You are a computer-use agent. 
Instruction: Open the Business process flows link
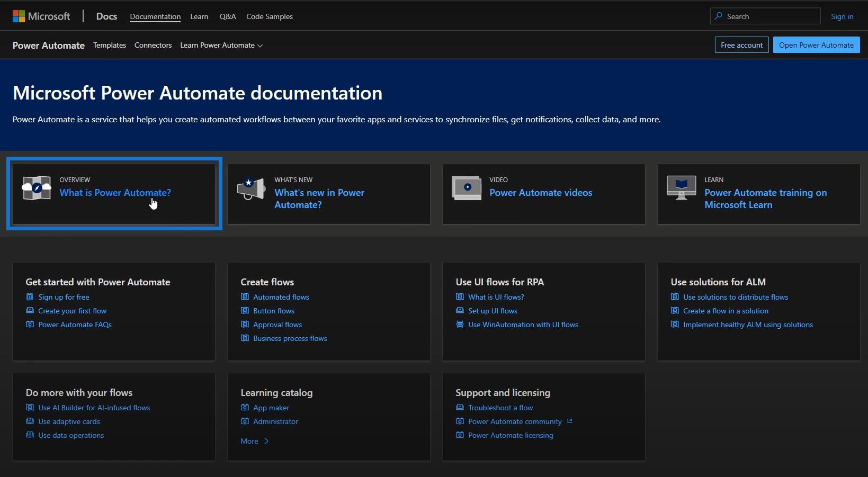click(290, 338)
